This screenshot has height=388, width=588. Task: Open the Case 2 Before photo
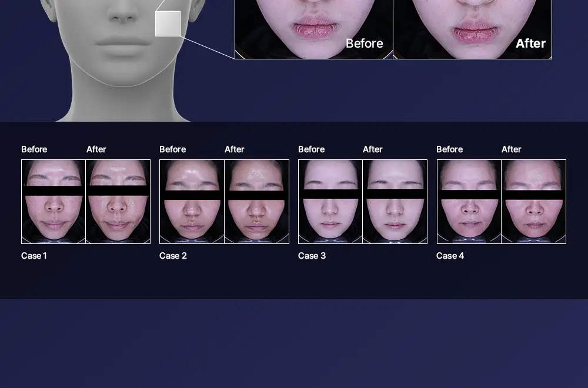192,202
